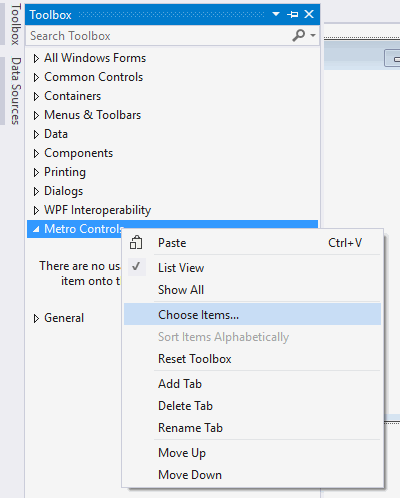Screen dimensions: 400x498
Task: Select the WPF Interoperability label
Action: point(97,210)
